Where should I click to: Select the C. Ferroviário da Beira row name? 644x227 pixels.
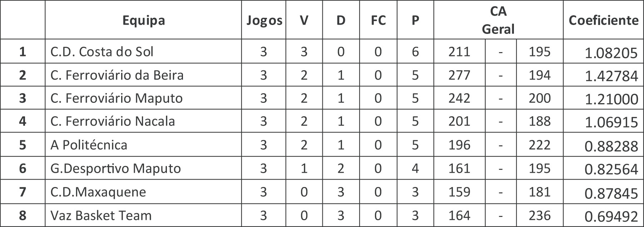tap(117, 75)
